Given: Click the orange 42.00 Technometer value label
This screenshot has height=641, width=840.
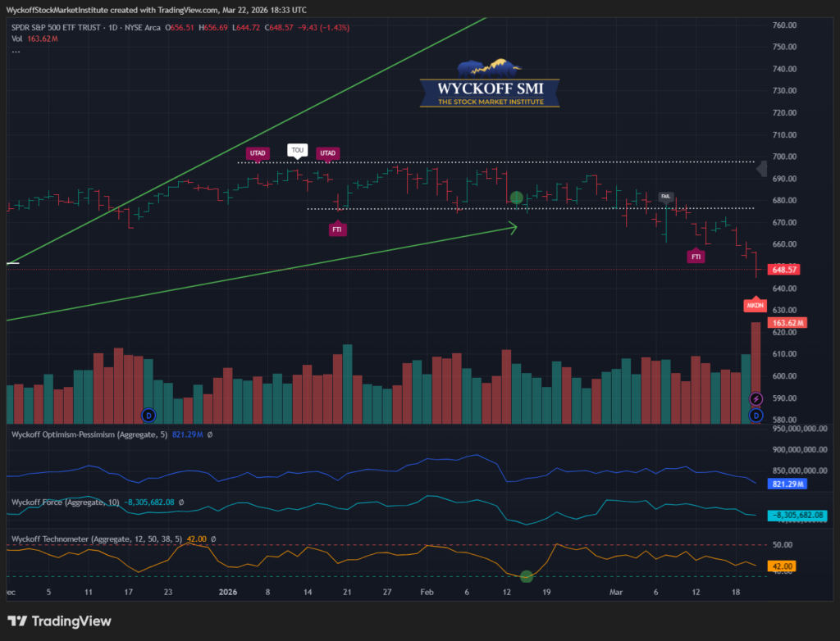Looking at the screenshot, I should coord(783,566).
